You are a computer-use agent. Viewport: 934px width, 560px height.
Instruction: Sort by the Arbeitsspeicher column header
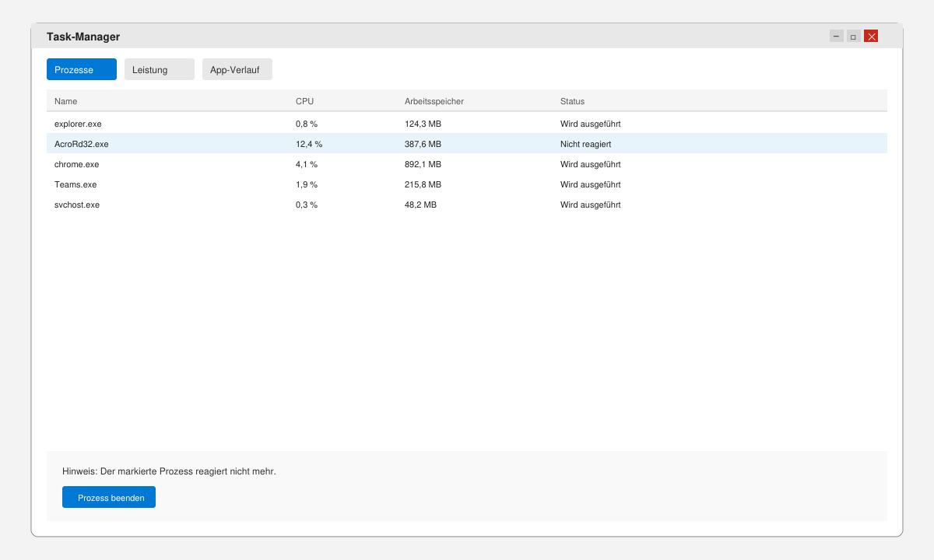pos(434,101)
